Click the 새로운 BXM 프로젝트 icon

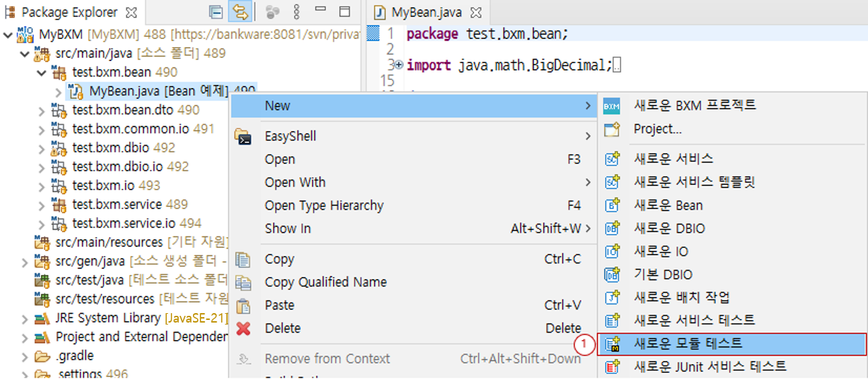[x=611, y=106]
